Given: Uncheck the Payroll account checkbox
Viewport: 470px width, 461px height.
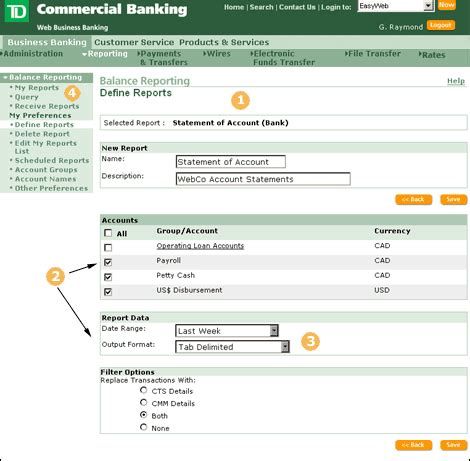Looking at the screenshot, I should click(x=108, y=262).
